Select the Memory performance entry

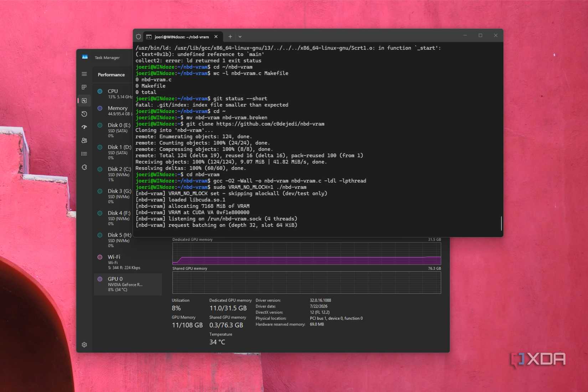(113, 111)
